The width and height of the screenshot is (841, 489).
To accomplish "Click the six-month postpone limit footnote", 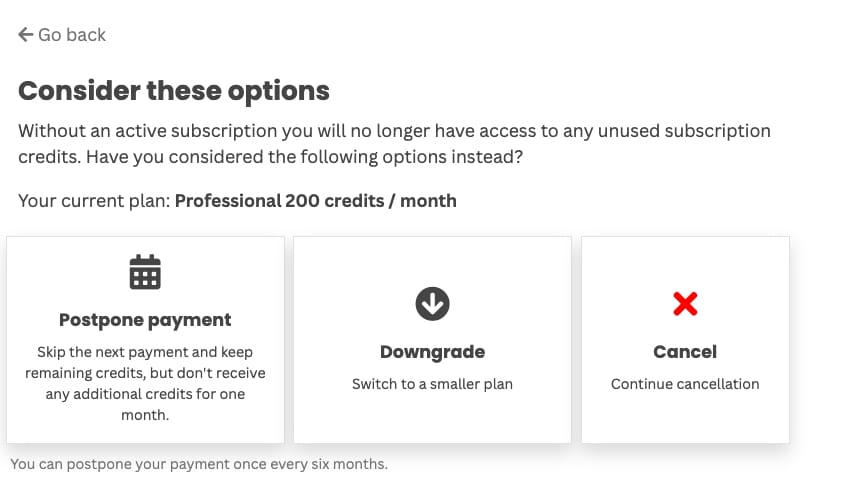I will (x=198, y=464).
